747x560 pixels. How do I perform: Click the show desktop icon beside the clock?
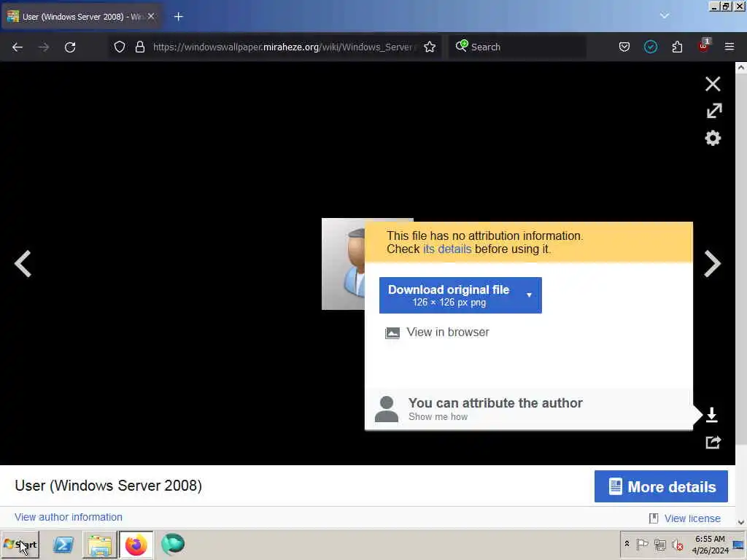pyautogui.click(x=738, y=545)
